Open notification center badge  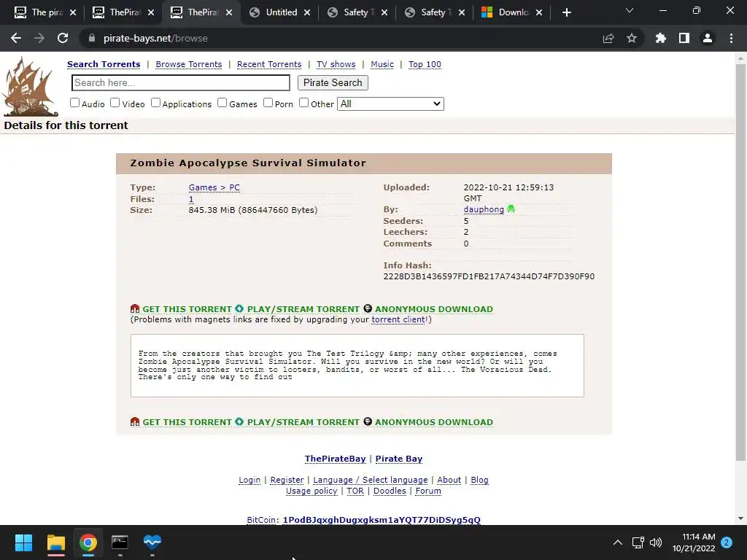[727, 542]
